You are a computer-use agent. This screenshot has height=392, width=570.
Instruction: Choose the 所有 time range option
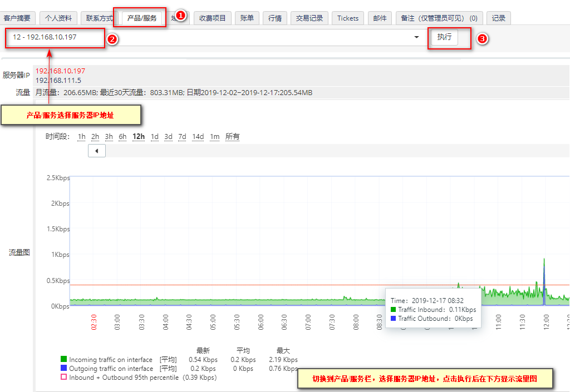tap(232, 136)
